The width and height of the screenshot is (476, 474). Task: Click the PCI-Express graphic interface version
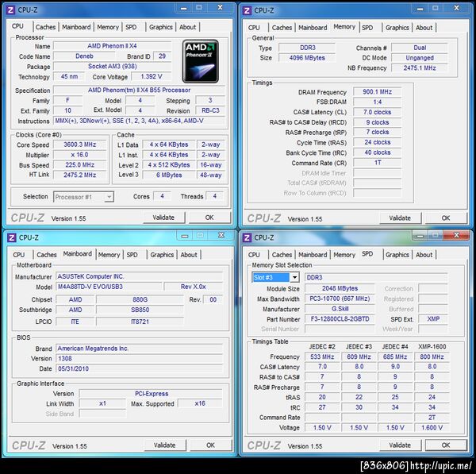(151, 394)
